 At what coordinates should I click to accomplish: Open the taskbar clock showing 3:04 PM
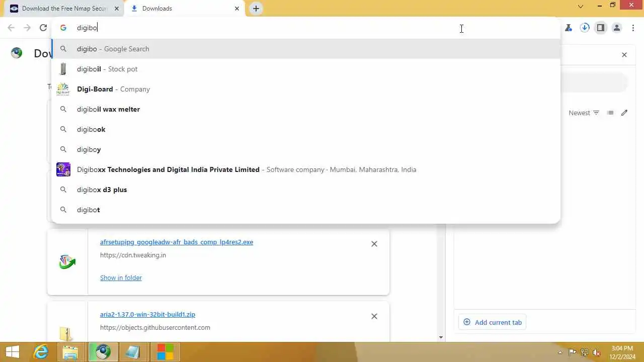[x=623, y=352]
